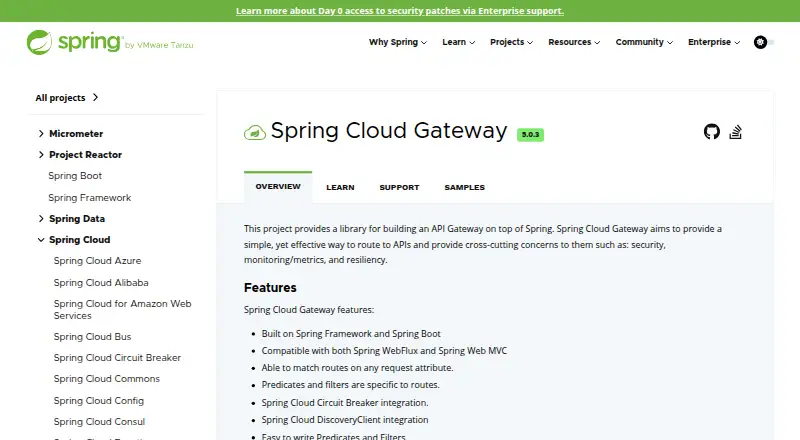Open Spring Cloud Circuit Breaker project
The image size is (800, 440).
(117, 358)
